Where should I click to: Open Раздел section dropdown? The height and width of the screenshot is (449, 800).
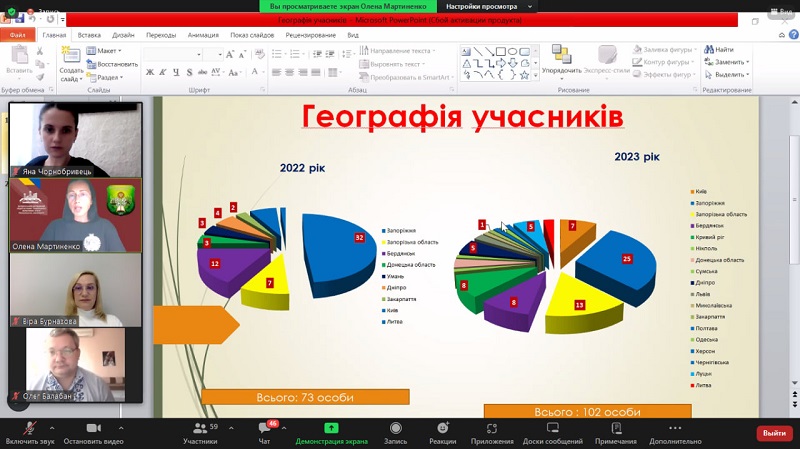tap(105, 78)
